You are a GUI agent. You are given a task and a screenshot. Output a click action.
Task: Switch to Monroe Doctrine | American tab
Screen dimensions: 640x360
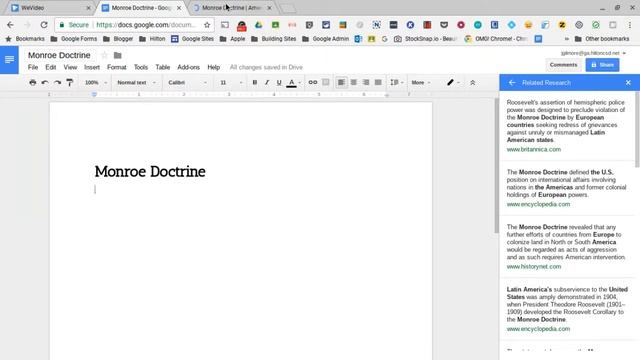pos(232,8)
